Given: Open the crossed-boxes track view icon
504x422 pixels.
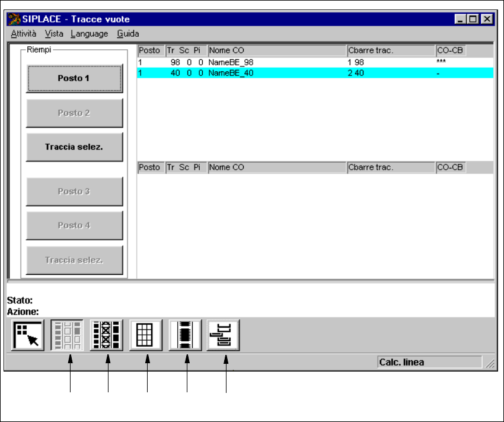Looking at the screenshot, I should [106, 335].
